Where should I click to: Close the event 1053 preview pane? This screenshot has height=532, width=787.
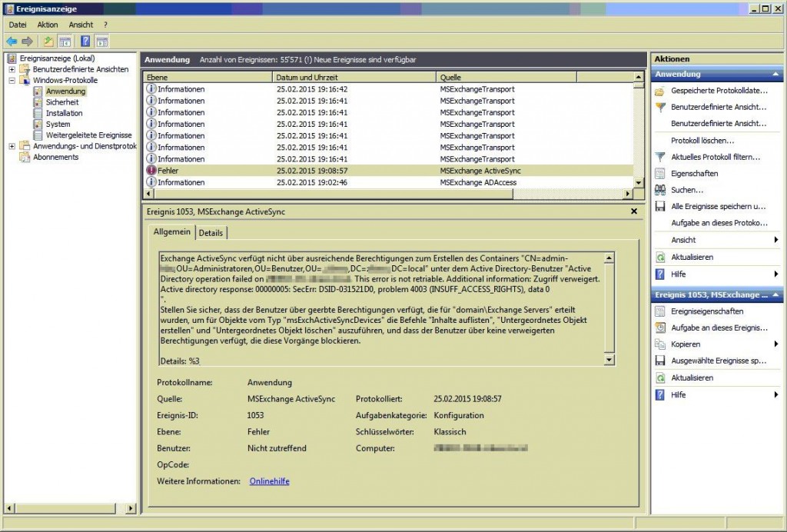click(x=634, y=211)
